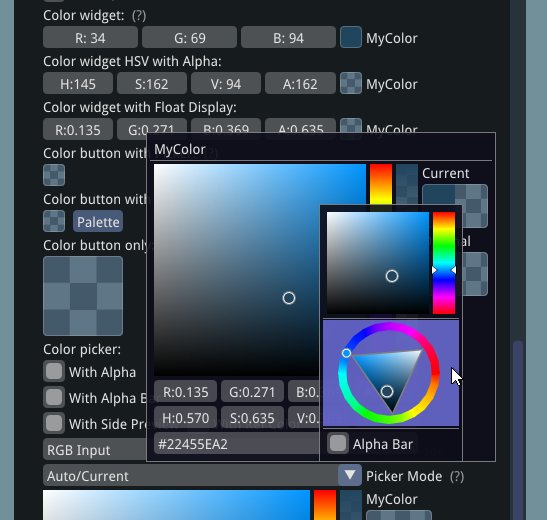
Task: Click the (?) help marker after Picker Mode
Action: pos(457,476)
